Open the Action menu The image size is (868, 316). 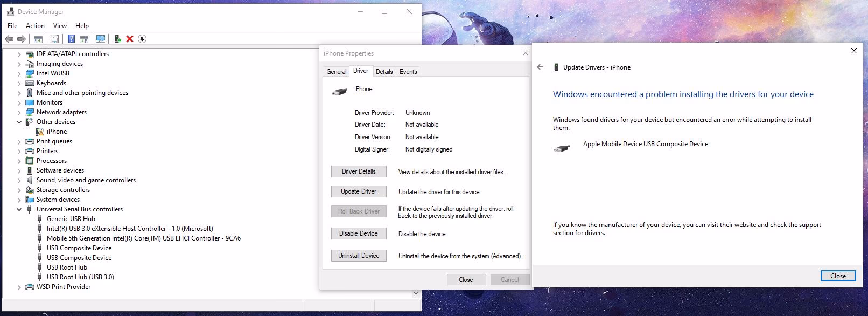point(35,26)
